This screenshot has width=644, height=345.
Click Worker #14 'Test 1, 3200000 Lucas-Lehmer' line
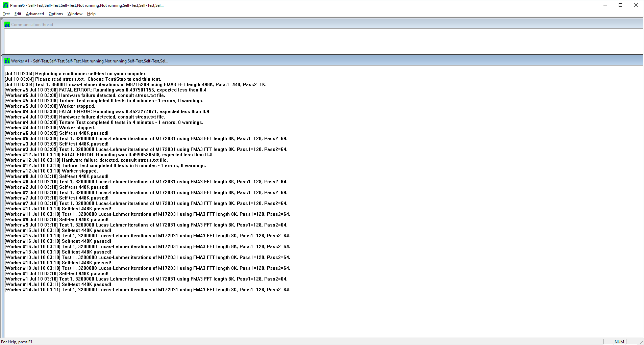coord(147,290)
